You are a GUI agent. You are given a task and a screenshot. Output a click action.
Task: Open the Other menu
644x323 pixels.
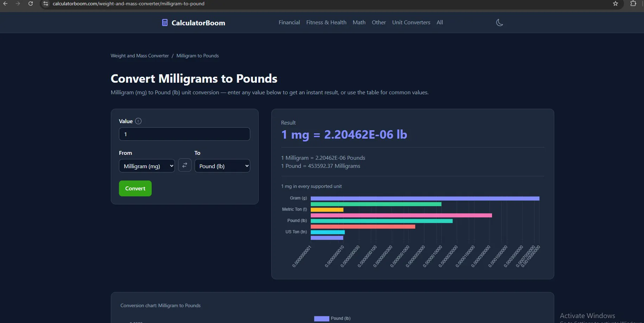tap(379, 23)
